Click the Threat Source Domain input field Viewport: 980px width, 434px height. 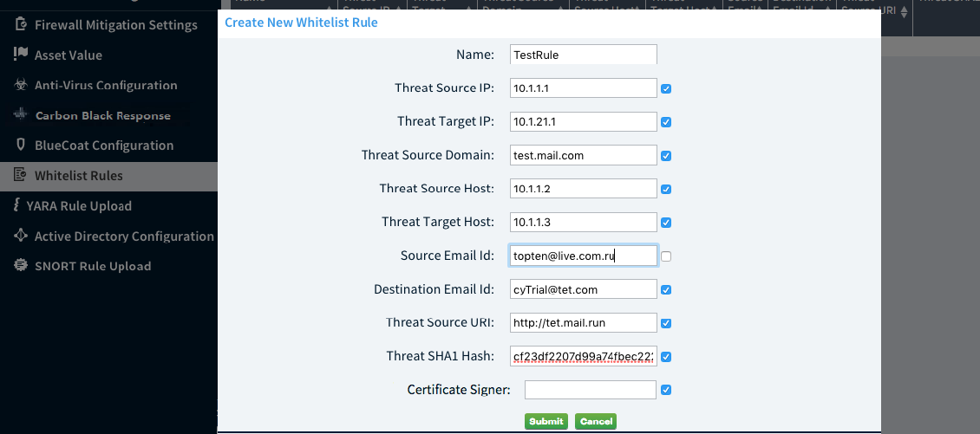coord(583,155)
